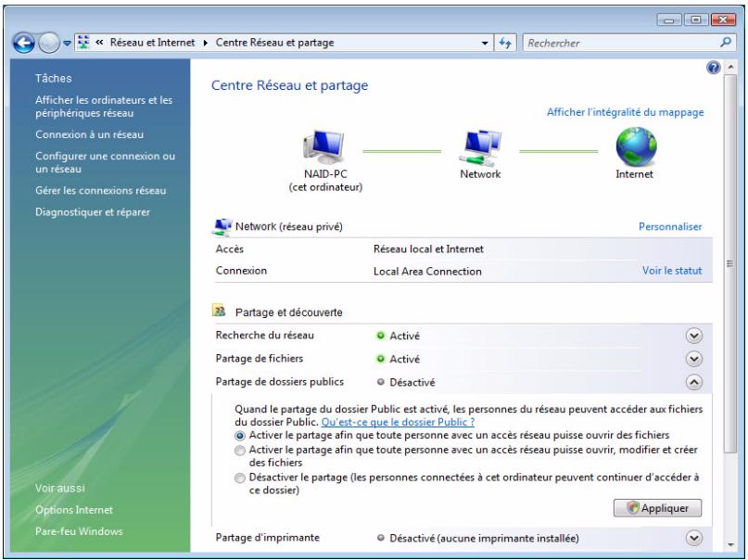Click Afficher l'intégralité du mappage link
Image resolution: width=748 pixels, height=560 pixels.
(x=625, y=112)
